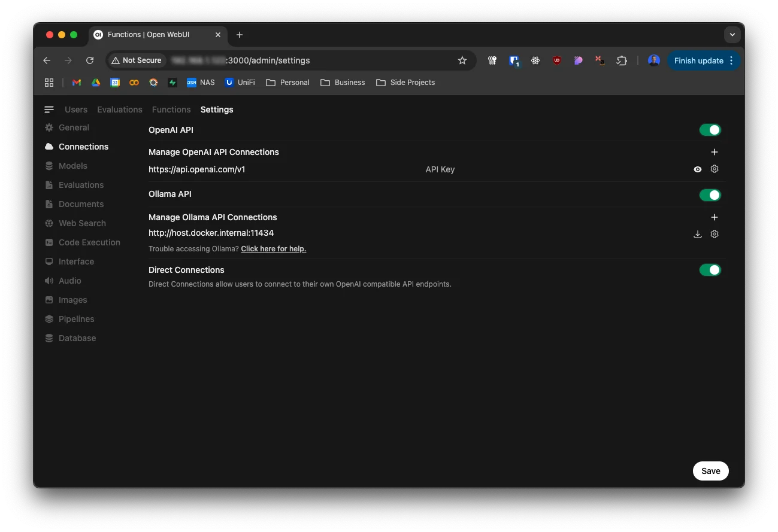
Task: Open the sidebar hamburger menu
Action: (49, 110)
